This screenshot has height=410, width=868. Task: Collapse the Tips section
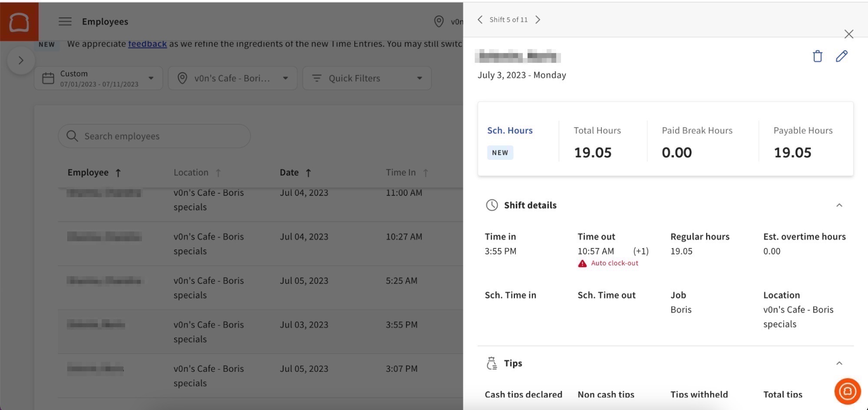[840, 363]
